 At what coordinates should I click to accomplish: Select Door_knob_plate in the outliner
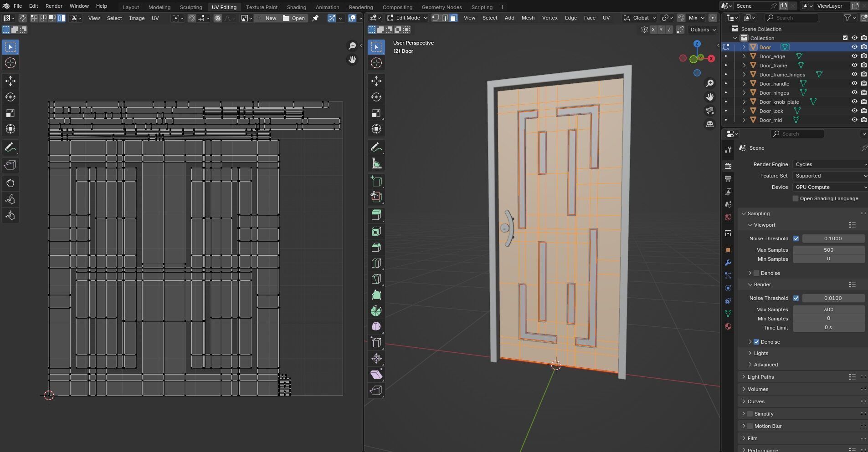pyautogui.click(x=779, y=102)
